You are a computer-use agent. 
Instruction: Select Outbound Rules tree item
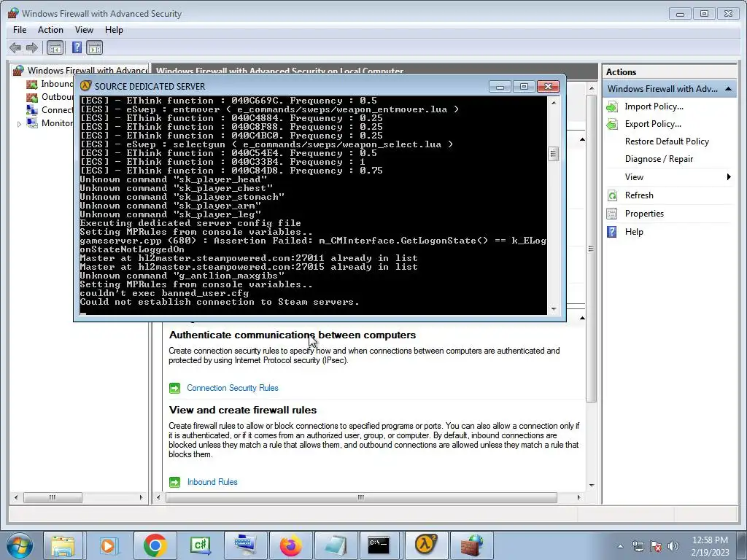[52, 97]
